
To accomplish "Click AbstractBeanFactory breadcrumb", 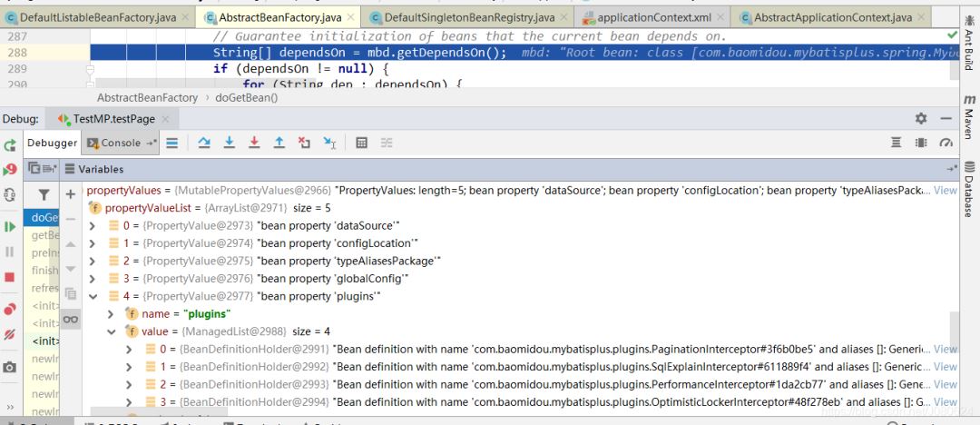I will [x=147, y=98].
